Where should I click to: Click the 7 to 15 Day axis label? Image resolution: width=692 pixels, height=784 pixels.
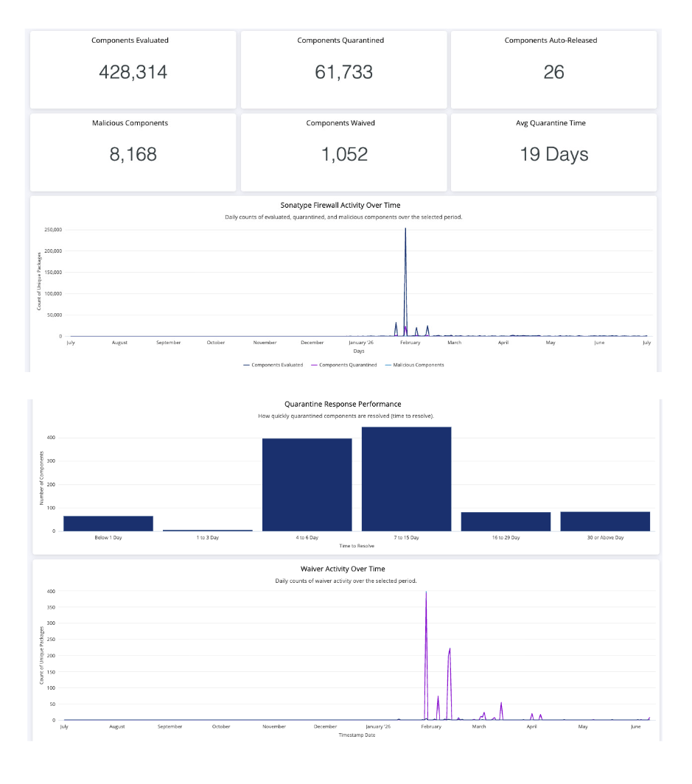coord(407,537)
